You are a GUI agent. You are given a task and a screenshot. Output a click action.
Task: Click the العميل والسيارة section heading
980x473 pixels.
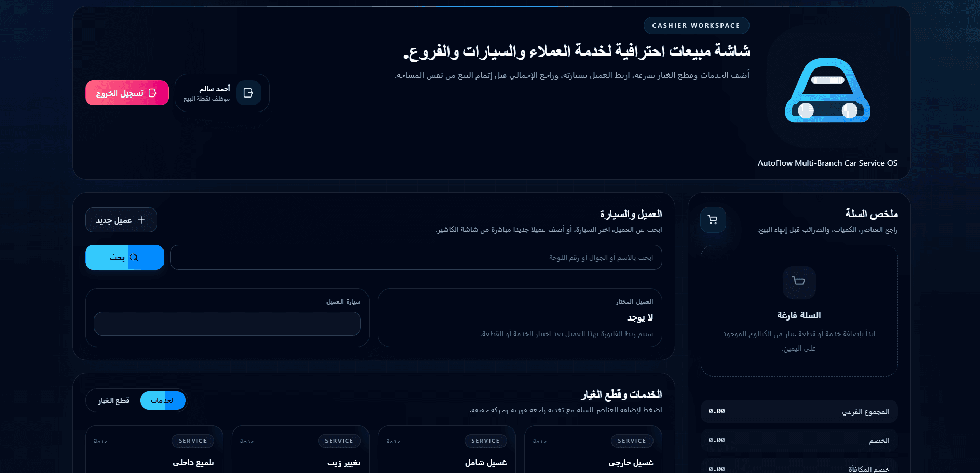[631, 214]
